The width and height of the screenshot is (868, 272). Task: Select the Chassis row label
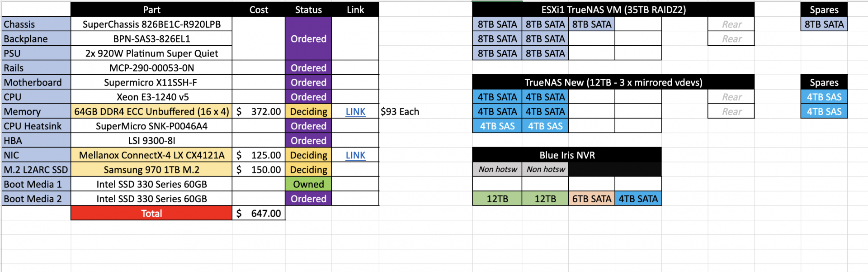click(x=36, y=24)
